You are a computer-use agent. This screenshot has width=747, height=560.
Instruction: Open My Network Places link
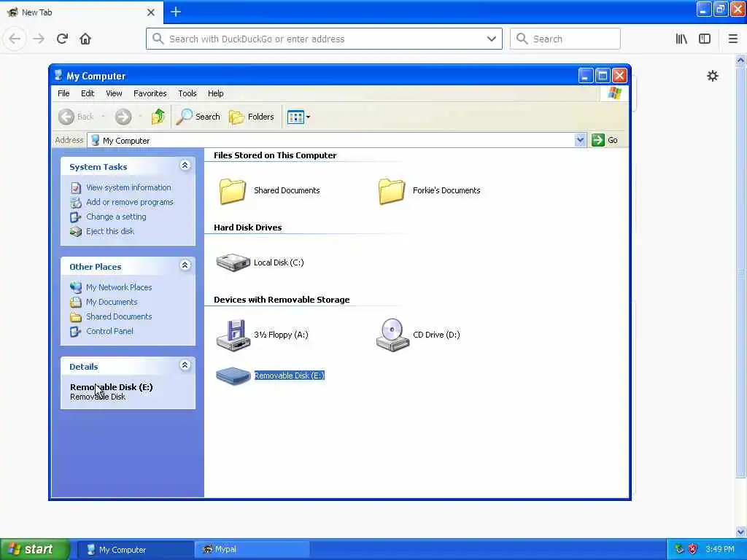[x=119, y=287]
